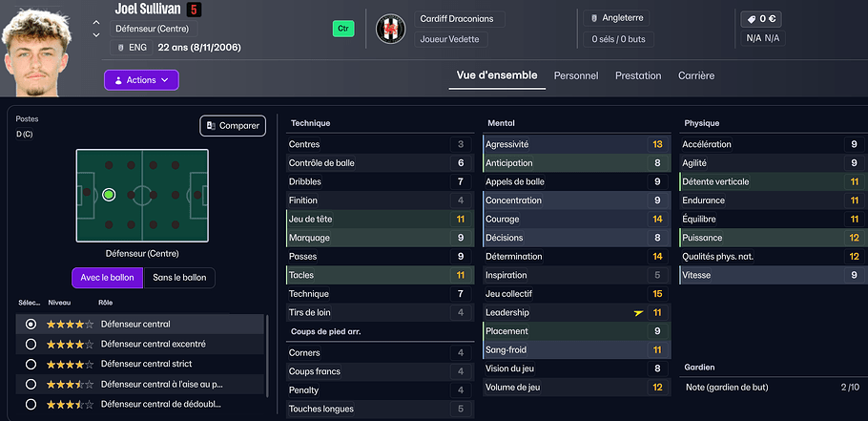Select the Défenseur central role radio button
The image size is (868, 421).
pyautogui.click(x=31, y=325)
